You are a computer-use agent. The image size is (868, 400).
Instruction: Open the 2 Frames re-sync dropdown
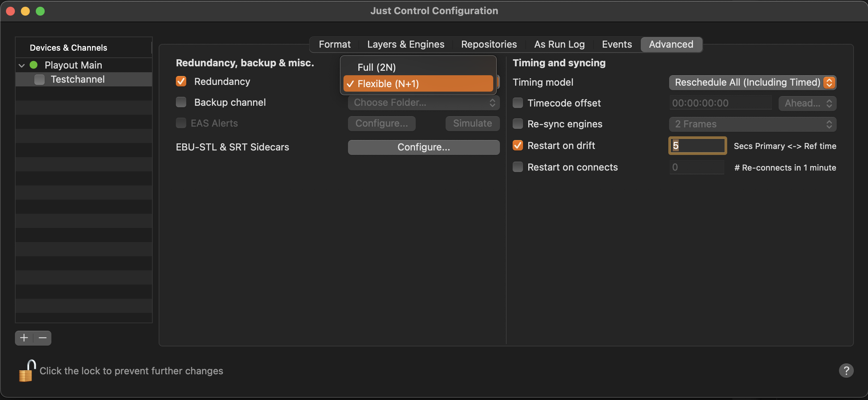(x=753, y=124)
